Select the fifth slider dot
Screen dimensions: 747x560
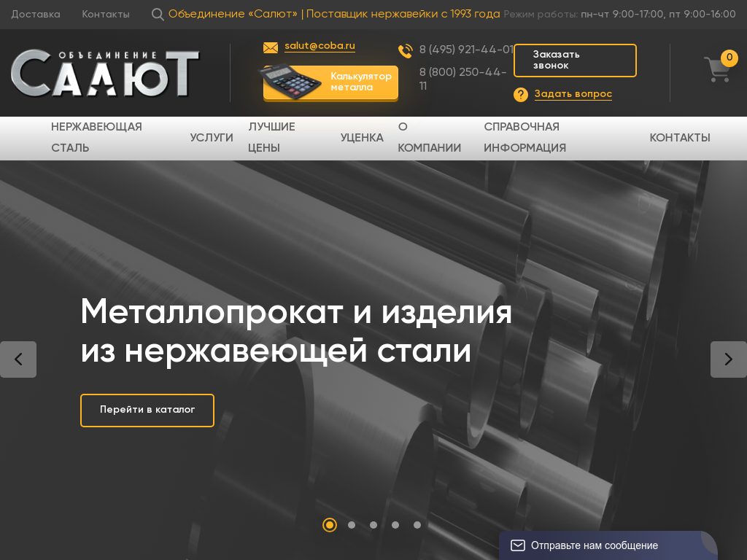click(417, 525)
